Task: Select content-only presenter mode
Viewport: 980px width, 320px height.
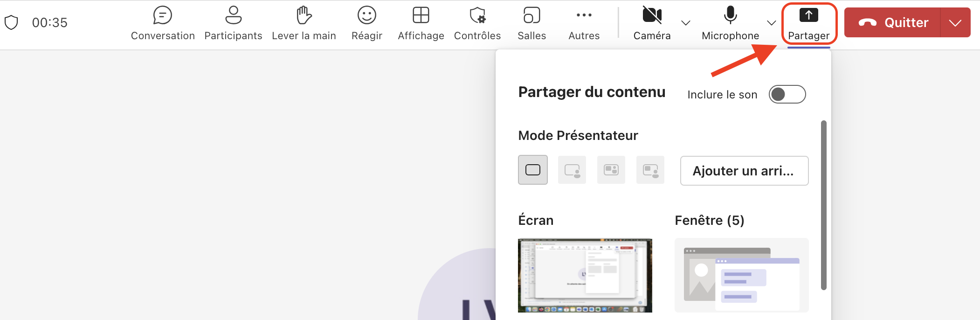Action: [x=532, y=170]
